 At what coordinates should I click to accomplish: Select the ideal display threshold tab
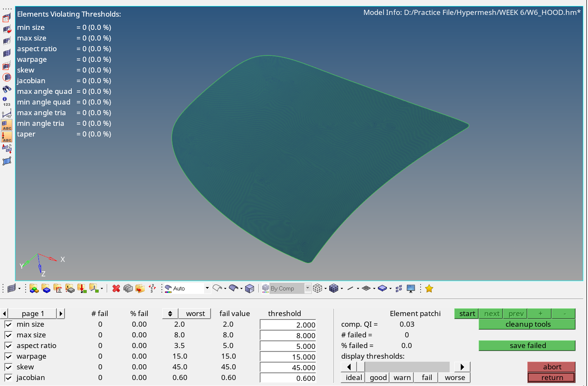coord(353,377)
